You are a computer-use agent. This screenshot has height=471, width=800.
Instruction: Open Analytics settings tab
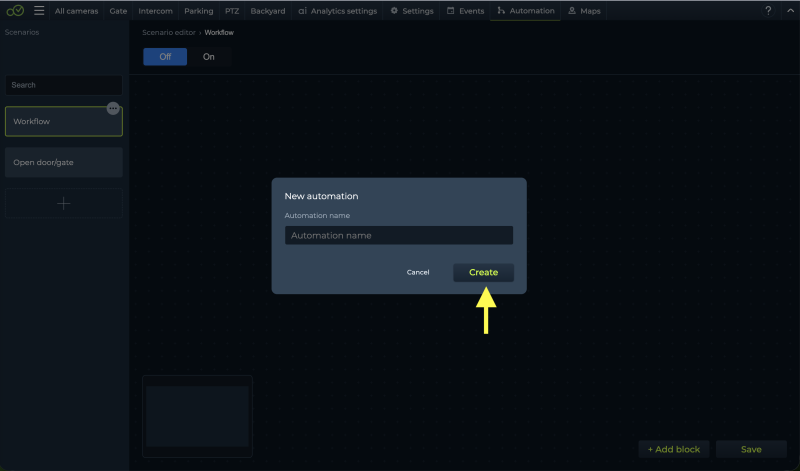[338, 11]
